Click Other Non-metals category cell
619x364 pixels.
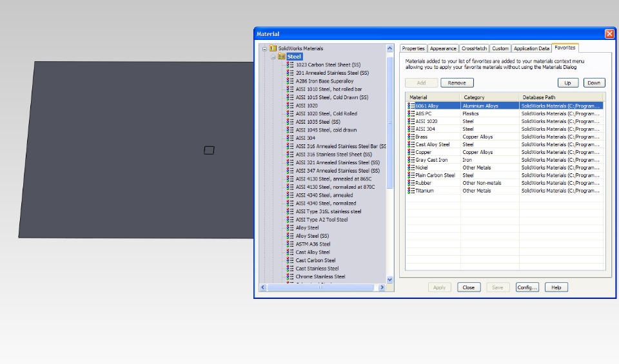(489, 183)
